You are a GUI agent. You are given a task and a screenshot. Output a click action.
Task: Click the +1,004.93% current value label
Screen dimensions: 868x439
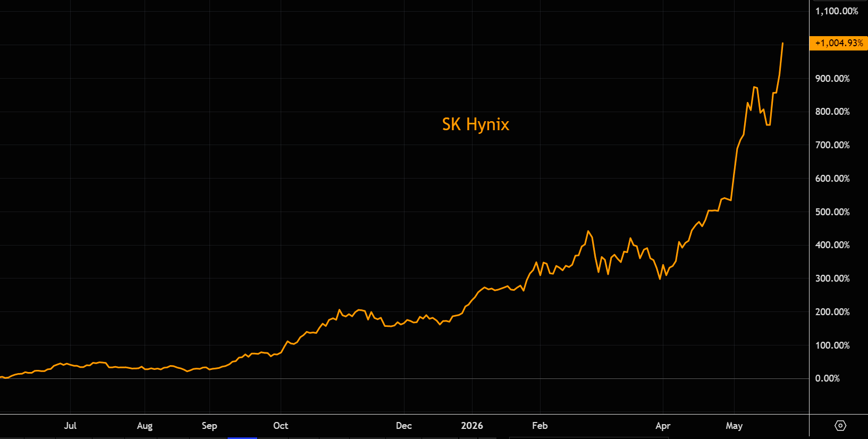839,43
